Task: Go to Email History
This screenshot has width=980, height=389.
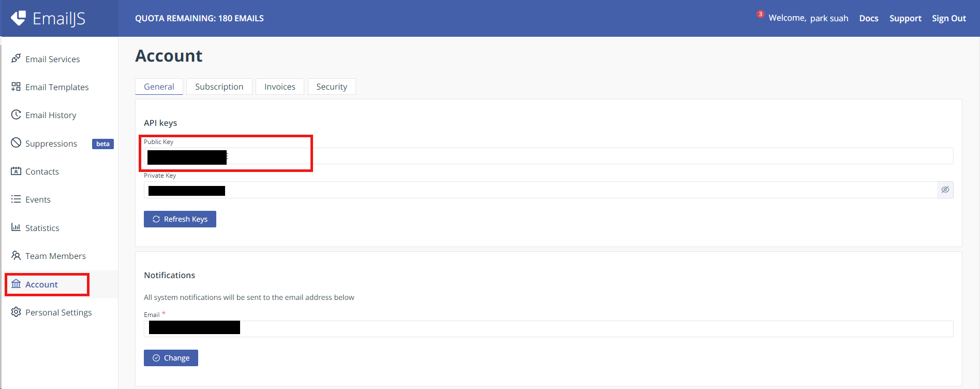Action: pyautogui.click(x=51, y=115)
